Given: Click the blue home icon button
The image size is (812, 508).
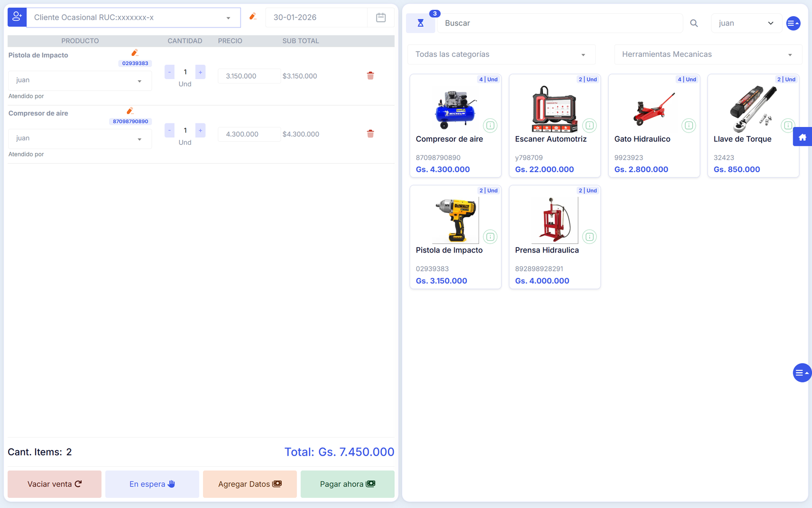Looking at the screenshot, I should pyautogui.click(x=802, y=137).
